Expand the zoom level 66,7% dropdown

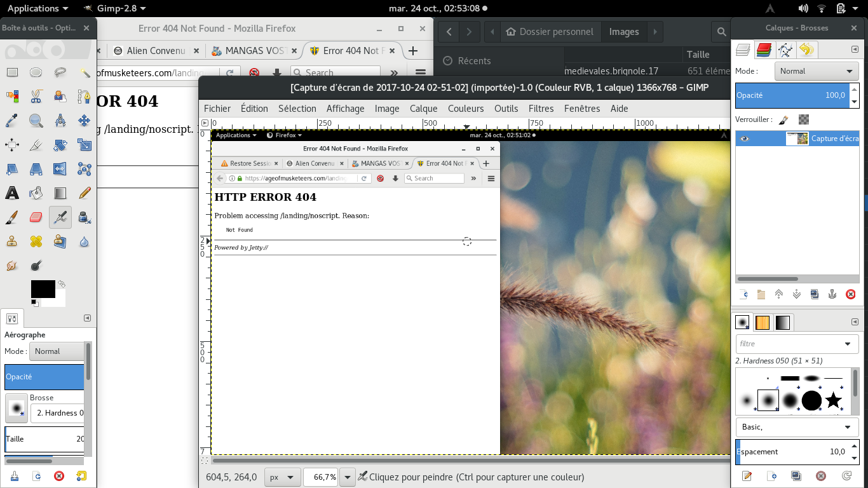[x=348, y=477]
